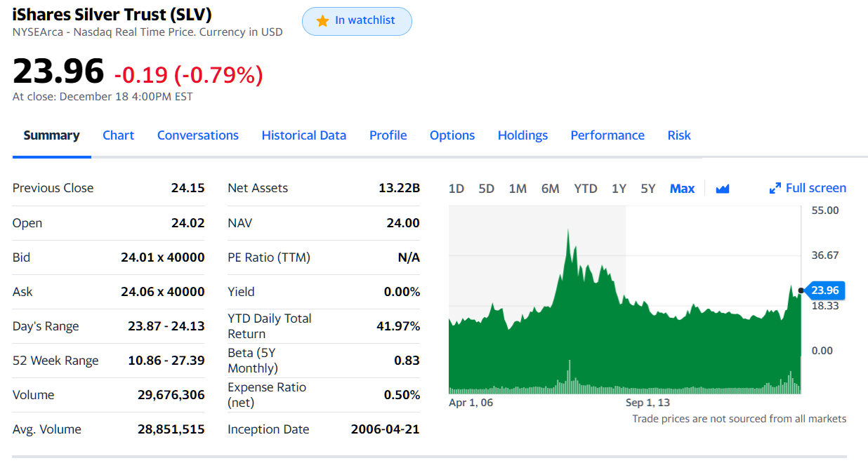This screenshot has height=463, width=868.
Task: Click the Open value 24.02
Action: pyautogui.click(x=188, y=223)
